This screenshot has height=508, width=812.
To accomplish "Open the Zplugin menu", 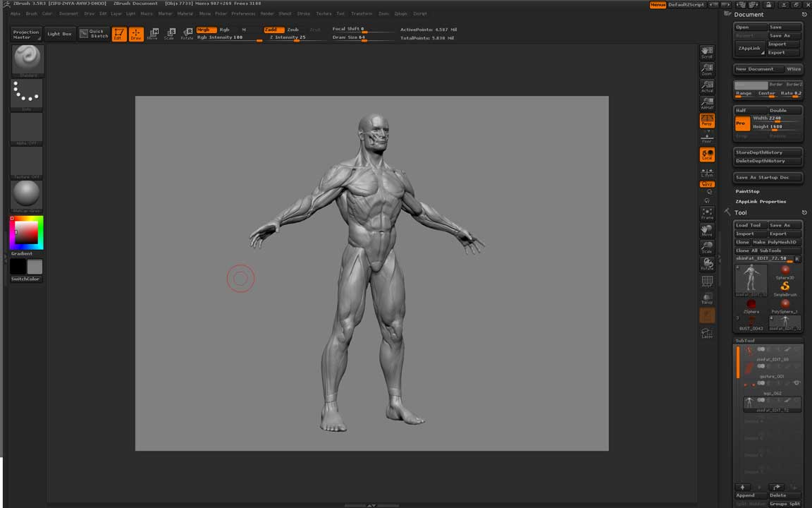I will (401, 13).
